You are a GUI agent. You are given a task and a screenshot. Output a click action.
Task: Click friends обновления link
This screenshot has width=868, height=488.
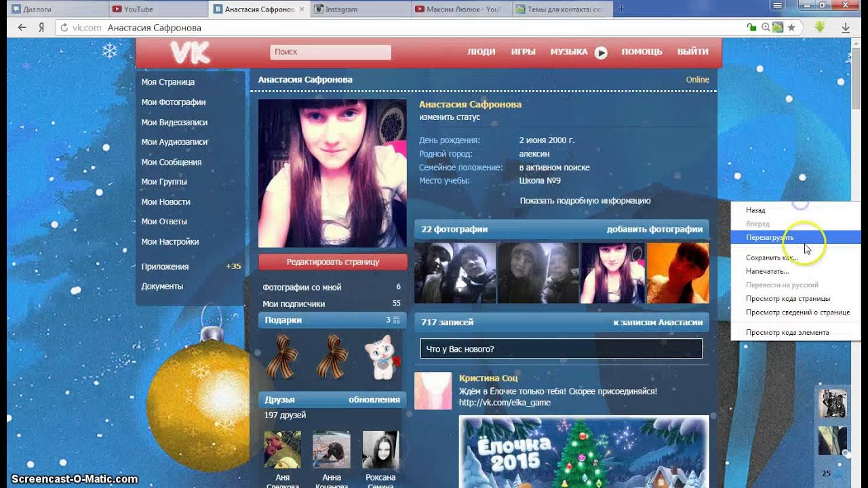[x=374, y=400]
